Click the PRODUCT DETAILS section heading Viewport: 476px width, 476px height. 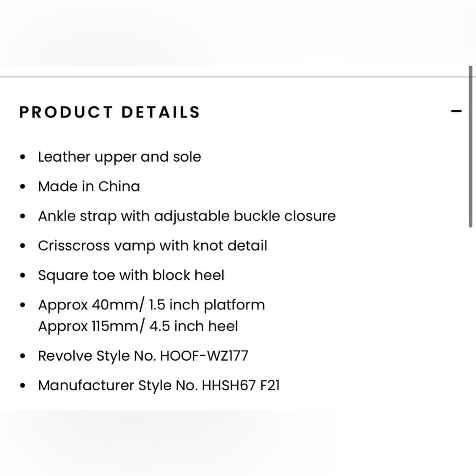click(109, 112)
